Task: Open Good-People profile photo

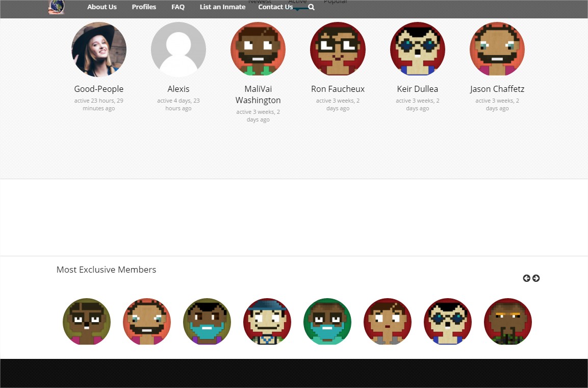Action: [x=99, y=49]
